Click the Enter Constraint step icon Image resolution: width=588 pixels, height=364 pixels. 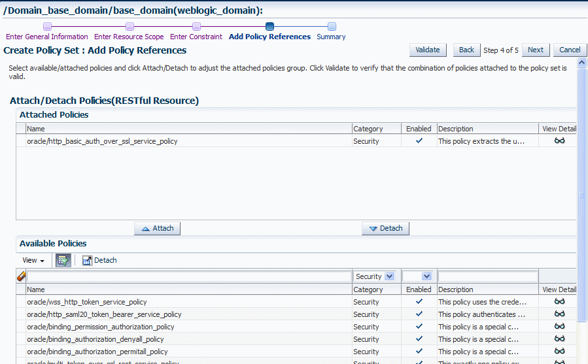click(196, 26)
